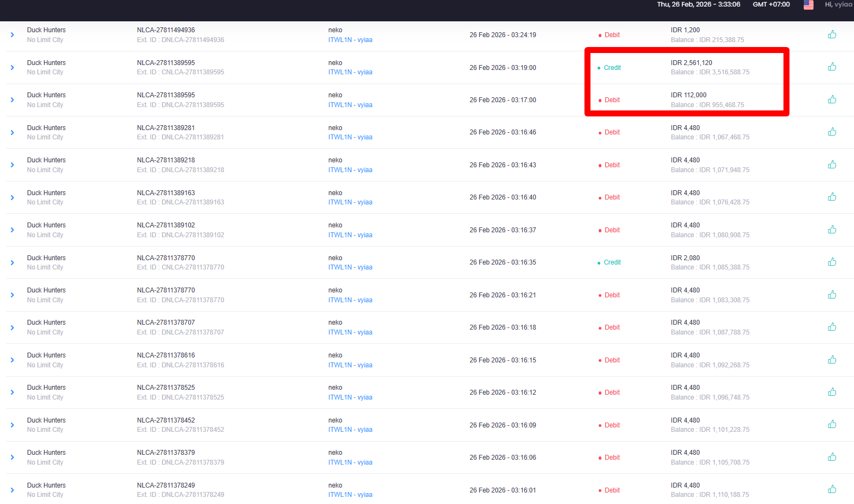Expand the 03:17:00 debit transaction row

(x=12, y=100)
